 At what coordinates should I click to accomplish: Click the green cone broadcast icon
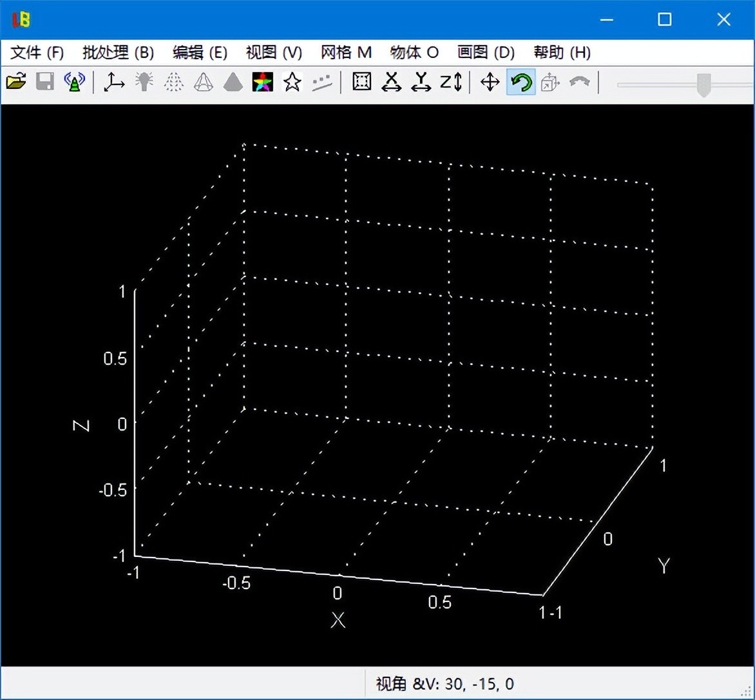tap(75, 82)
